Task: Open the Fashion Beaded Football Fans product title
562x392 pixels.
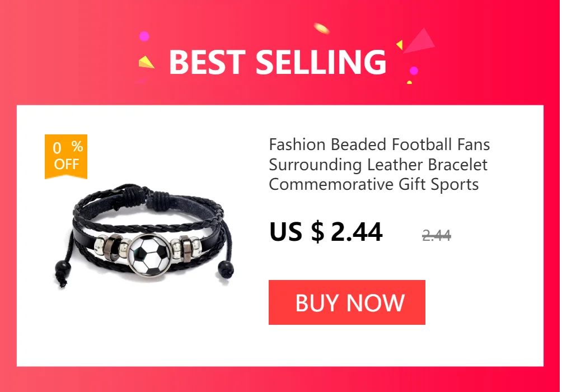Action: (x=379, y=165)
